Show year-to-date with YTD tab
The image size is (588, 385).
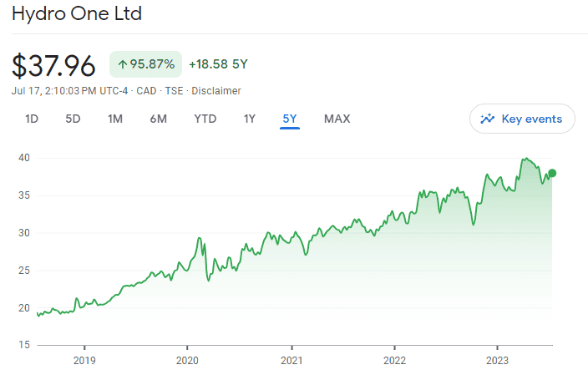click(205, 119)
